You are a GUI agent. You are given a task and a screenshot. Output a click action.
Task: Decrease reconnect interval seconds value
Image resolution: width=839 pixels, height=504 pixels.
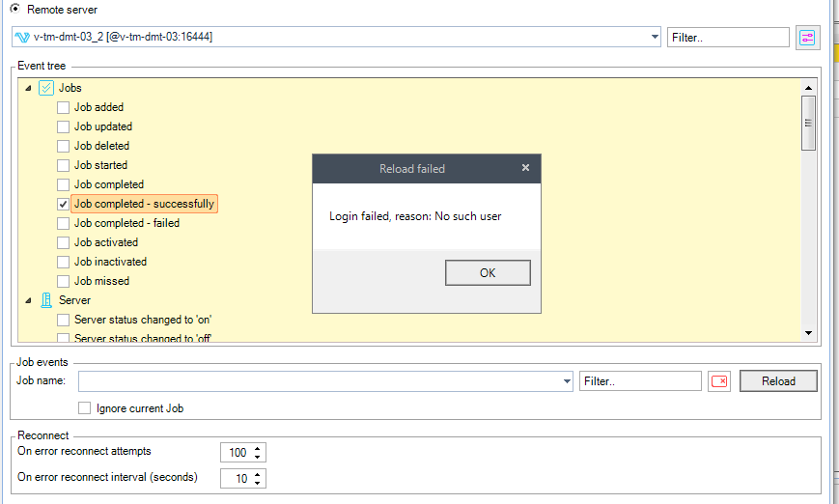(x=258, y=483)
